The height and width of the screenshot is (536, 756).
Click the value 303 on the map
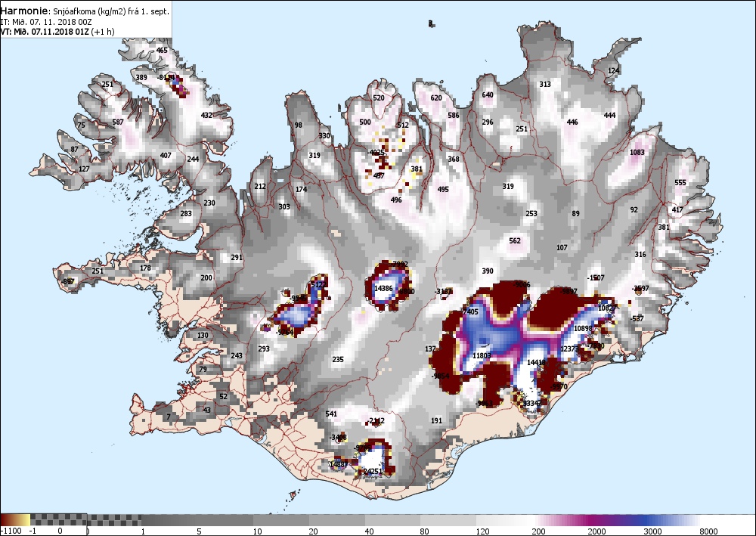pyautogui.click(x=284, y=207)
